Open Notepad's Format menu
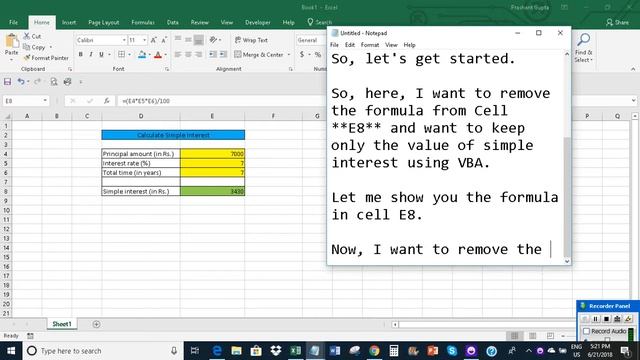The height and width of the screenshot is (360, 640). [x=370, y=45]
